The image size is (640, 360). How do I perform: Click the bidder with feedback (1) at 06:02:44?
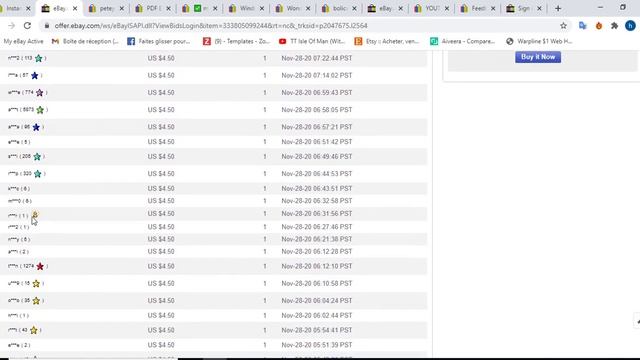[x=18, y=316]
